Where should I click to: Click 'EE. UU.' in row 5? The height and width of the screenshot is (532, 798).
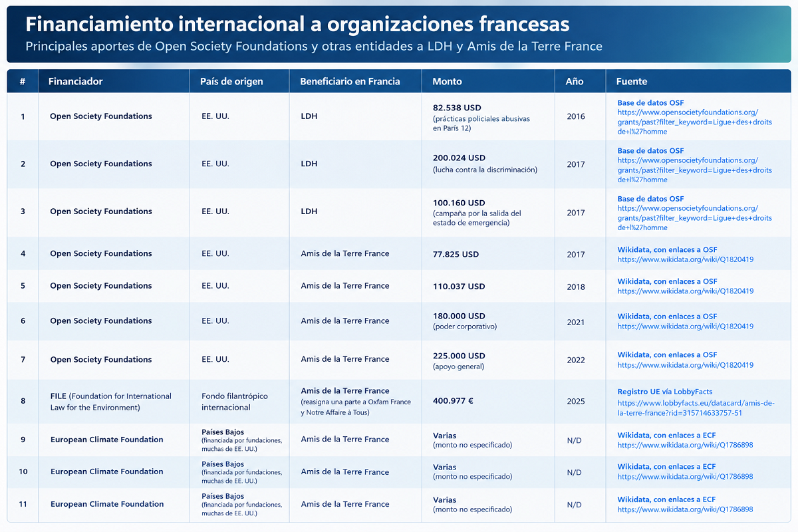[215, 286]
